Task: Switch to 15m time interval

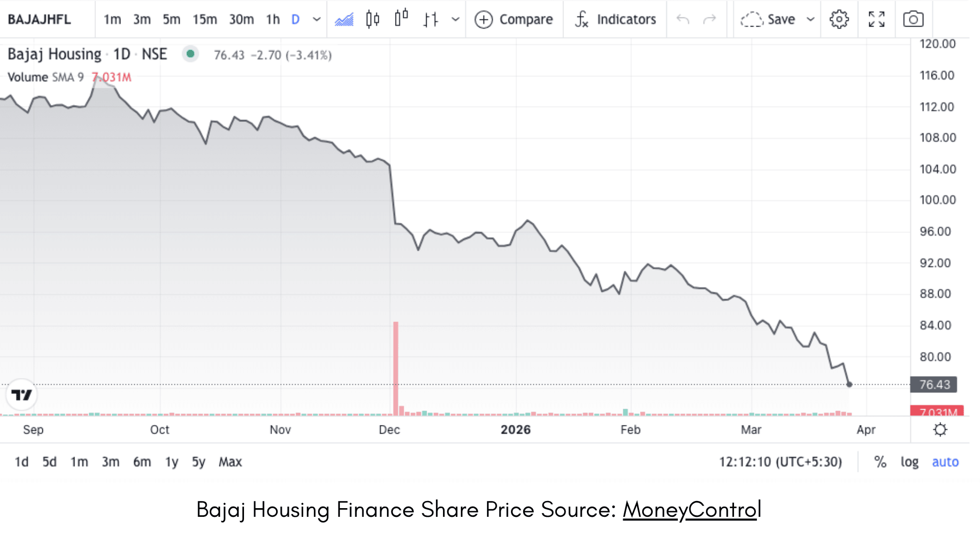Action: click(x=205, y=19)
